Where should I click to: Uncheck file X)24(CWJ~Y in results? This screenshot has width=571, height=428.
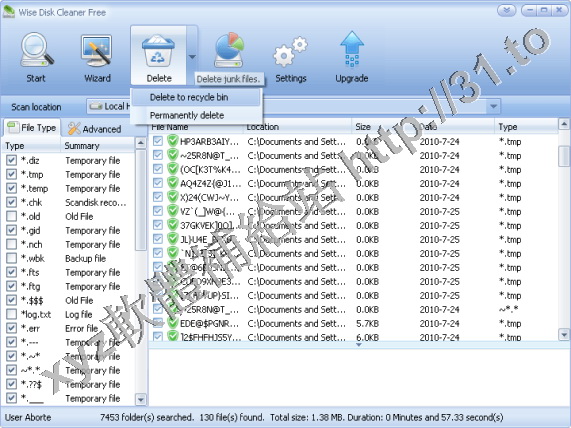coord(158,197)
